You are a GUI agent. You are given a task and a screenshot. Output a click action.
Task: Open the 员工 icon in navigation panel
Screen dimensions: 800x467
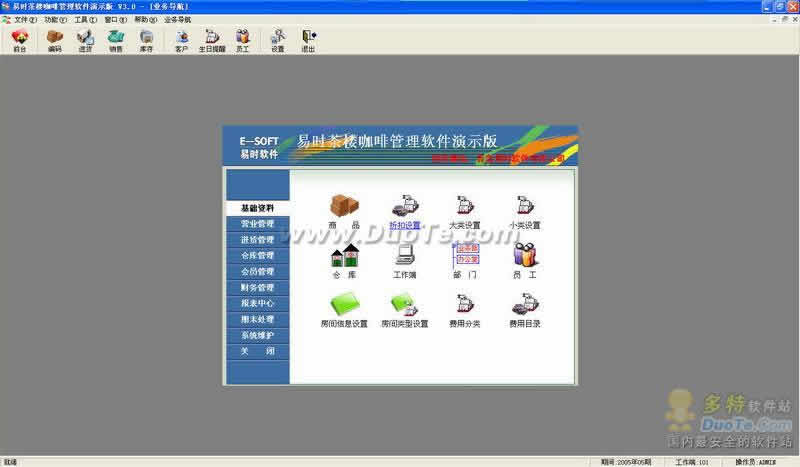click(x=525, y=256)
